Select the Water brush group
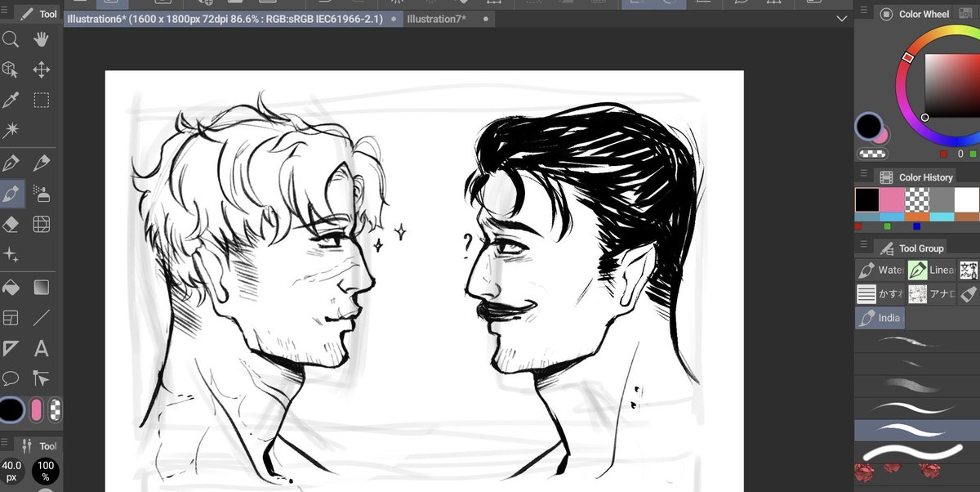 [x=880, y=270]
